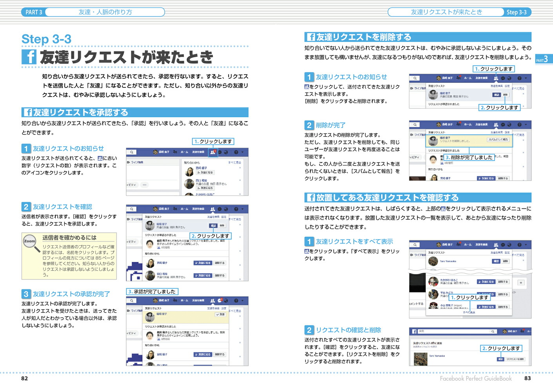Click 友達になる under 宮崎 綾子 in step 1 screenshot

(x=205, y=172)
